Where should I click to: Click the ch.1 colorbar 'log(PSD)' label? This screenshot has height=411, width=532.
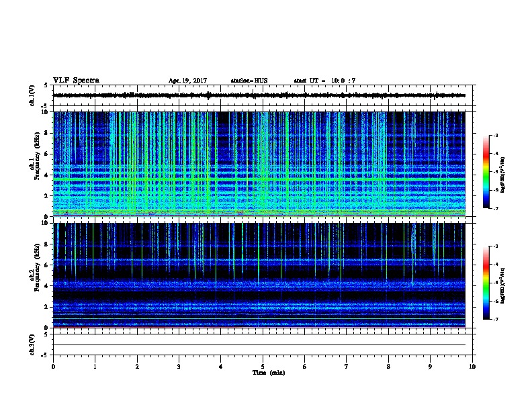[503, 175]
